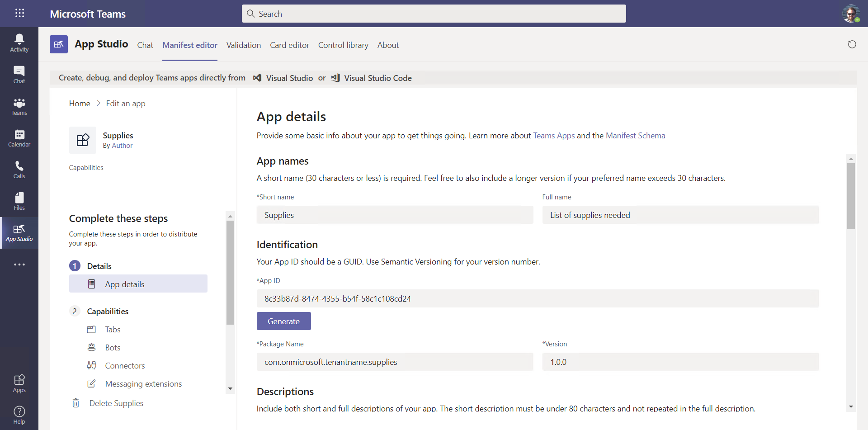Select App Studio in the left rail

(x=19, y=233)
